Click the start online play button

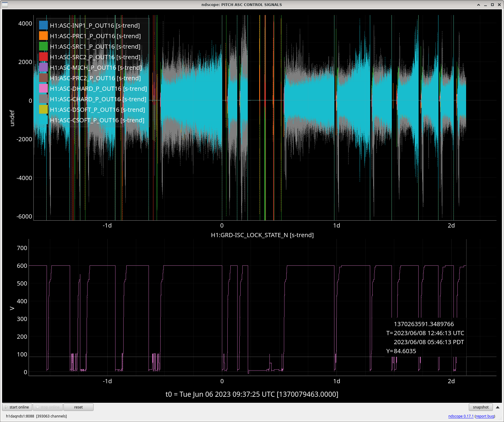[x=17, y=407]
